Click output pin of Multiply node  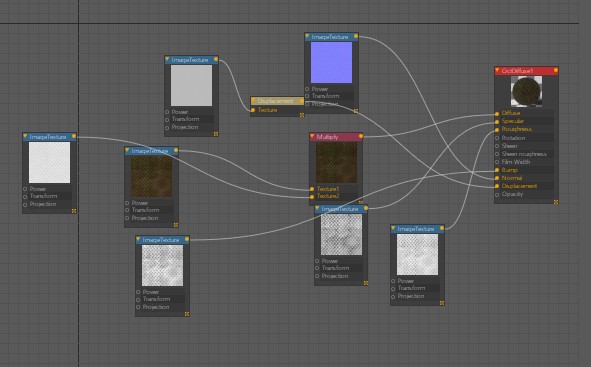361,136
